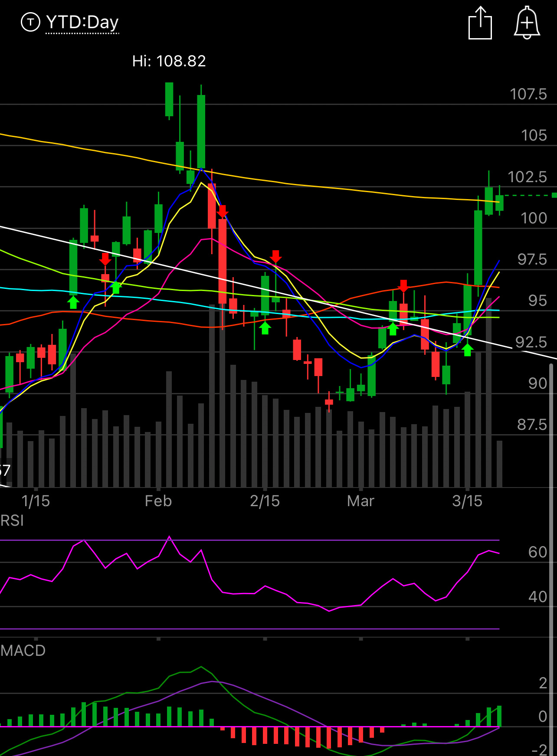Select the 2/15 date label on time axis
557x756 pixels.
(x=265, y=501)
